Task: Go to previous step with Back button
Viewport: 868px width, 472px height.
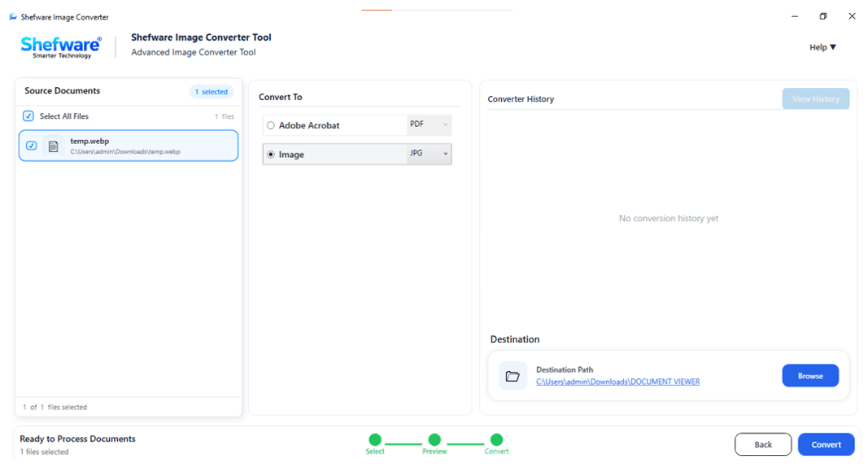Action: coord(763,445)
